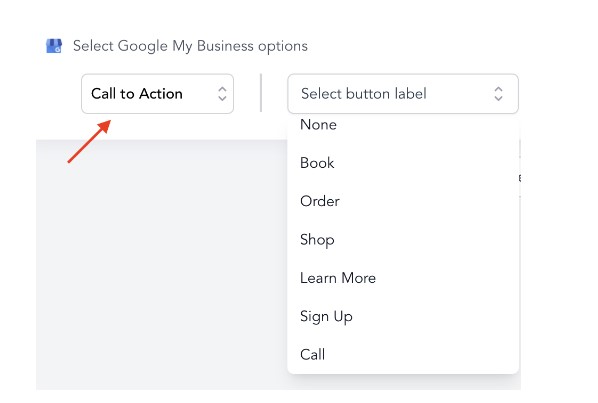Click the button label dropdown chevron arrows
The width and height of the screenshot is (598, 403).
pos(498,94)
